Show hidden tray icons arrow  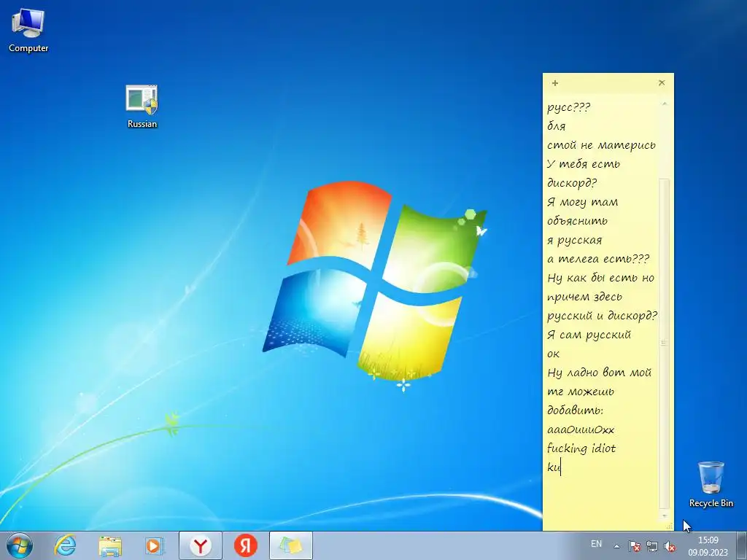tap(617, 546)
